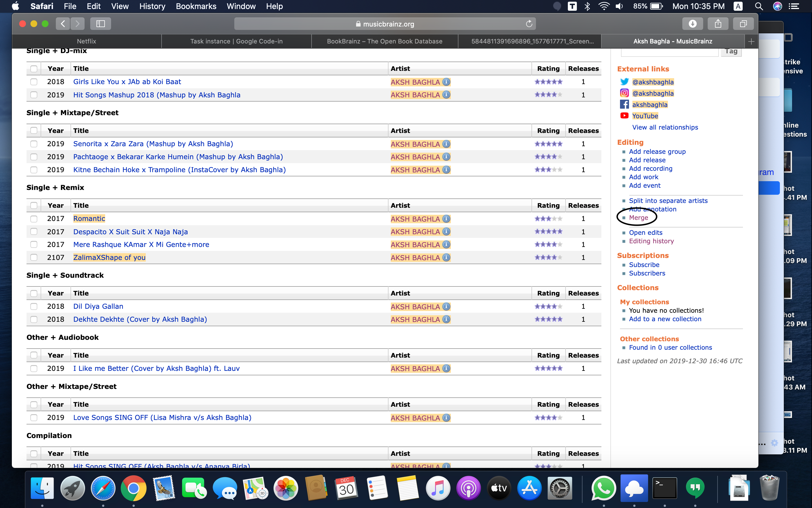Open Editing history
The width and height of the screenshot is (812, 508).
[x=651, y=241]
